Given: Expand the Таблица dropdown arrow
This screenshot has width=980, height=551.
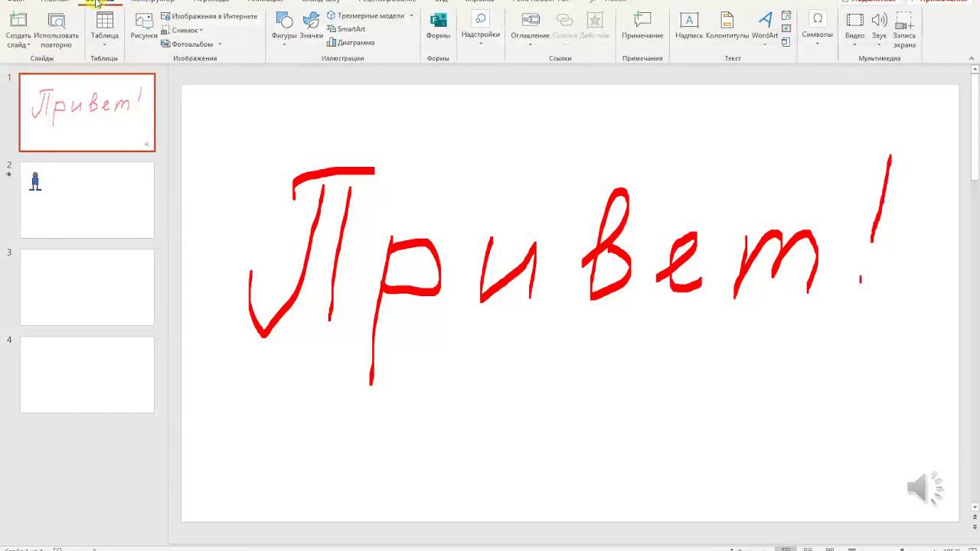Looking at the screenshot, I should pyautogui.click(x=105, y=44).
